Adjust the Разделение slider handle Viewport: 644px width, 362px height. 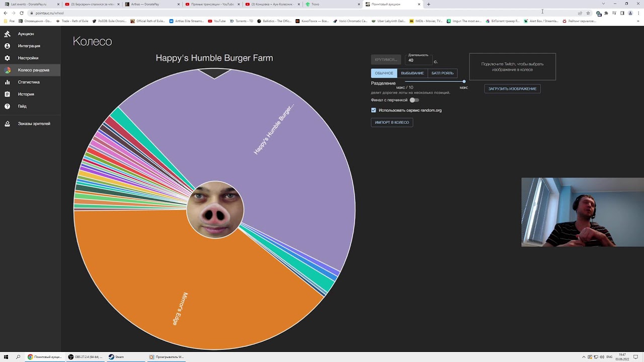click(x=464, y=81)
